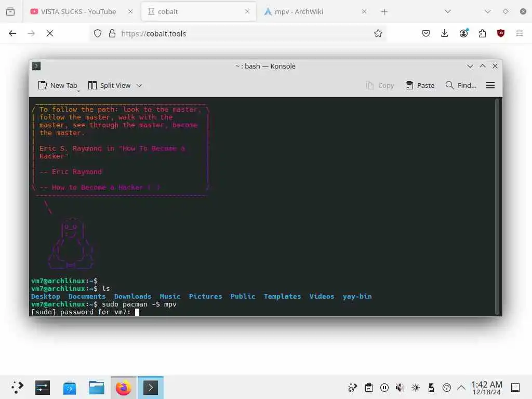Screen dimensions: 532x399
Task: Open clipboard tray icon
Action: [369, 388]
